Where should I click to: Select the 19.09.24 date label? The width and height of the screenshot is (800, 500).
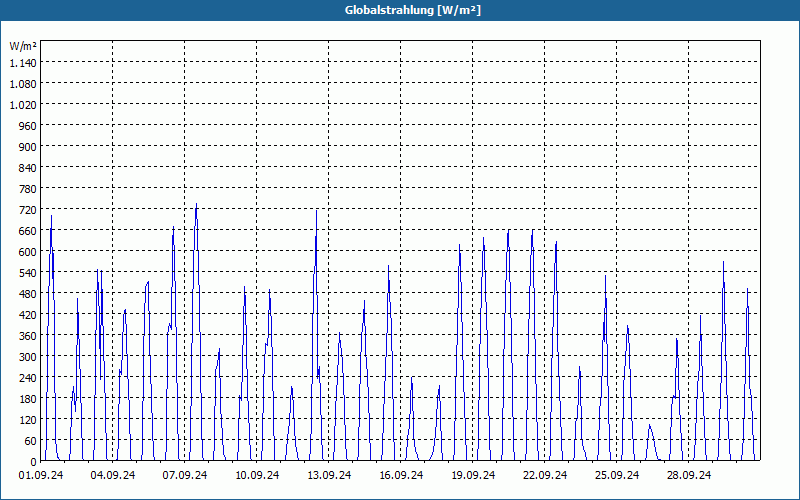click(x=472, y=475)
